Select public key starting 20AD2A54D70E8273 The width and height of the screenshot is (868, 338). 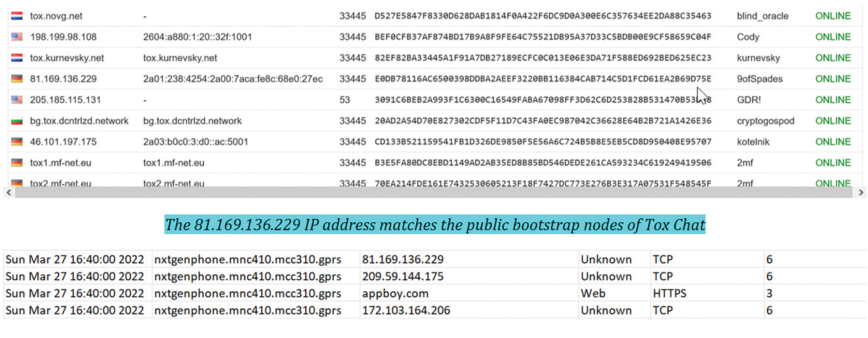click(543, 121)
